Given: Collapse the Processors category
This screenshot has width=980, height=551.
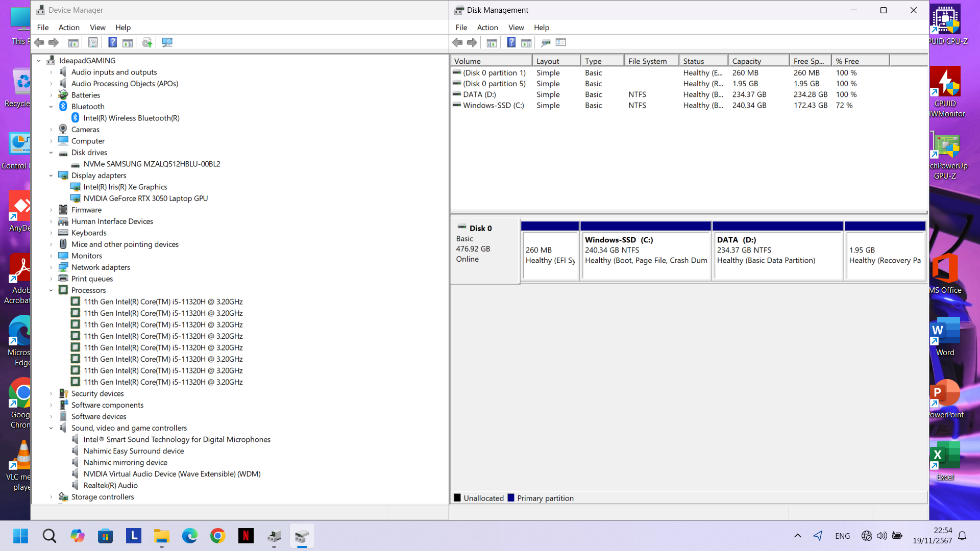Looking at the screenshot, I should tap(51, 290).
